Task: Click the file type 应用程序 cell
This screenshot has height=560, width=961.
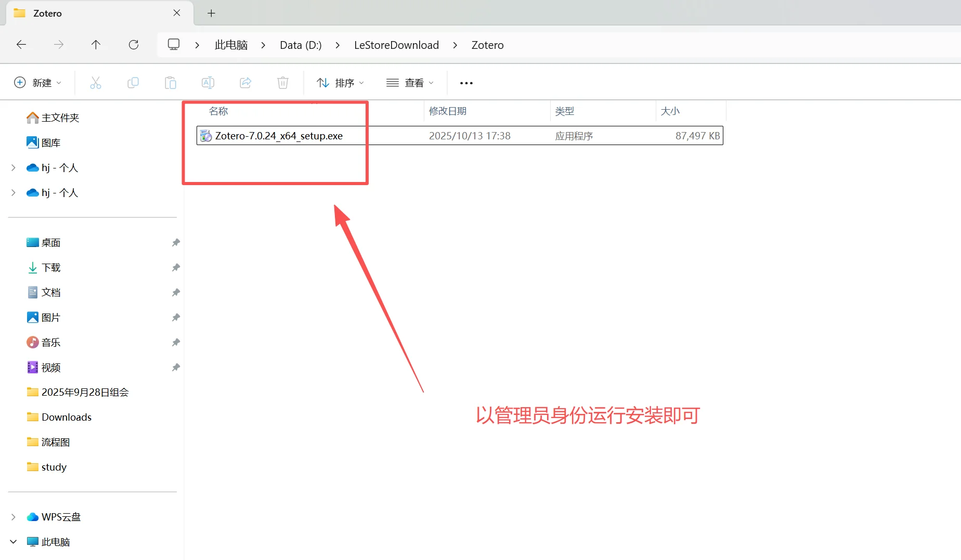Action: click(x=574, y=136)
